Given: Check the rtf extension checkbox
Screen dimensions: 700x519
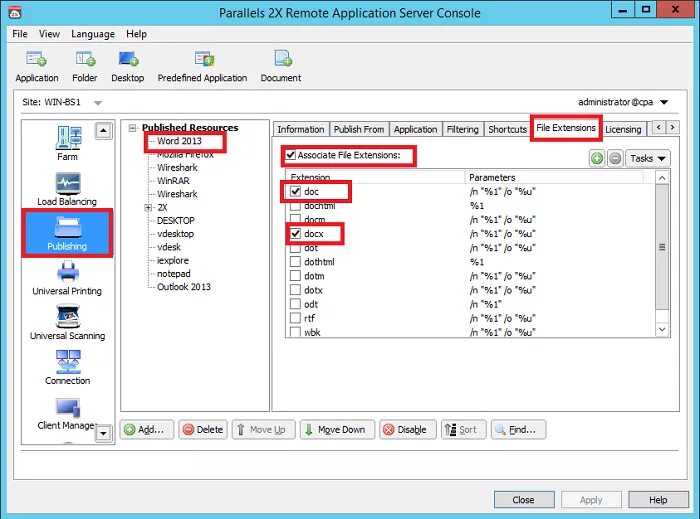Looking at the screenshot, I should [x=295, y=318].
